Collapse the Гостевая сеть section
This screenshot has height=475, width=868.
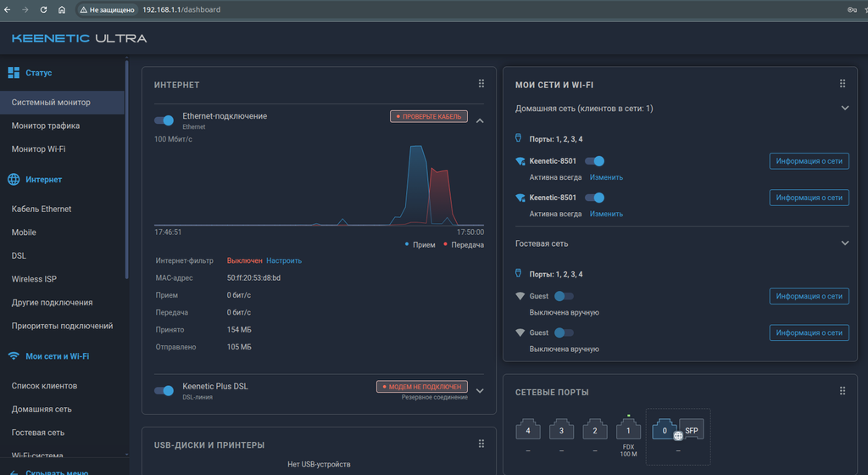(x=845, y=243)
